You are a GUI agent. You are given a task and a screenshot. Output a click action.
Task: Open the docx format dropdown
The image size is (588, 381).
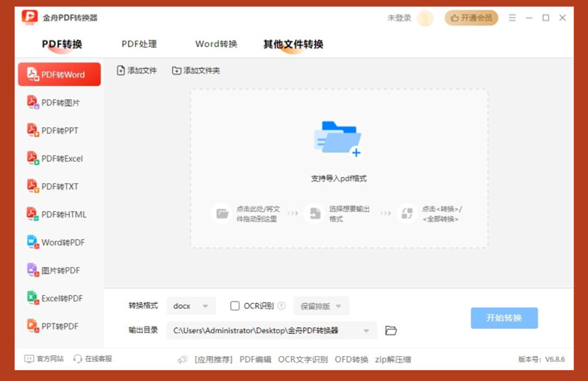tap(191, 306)
